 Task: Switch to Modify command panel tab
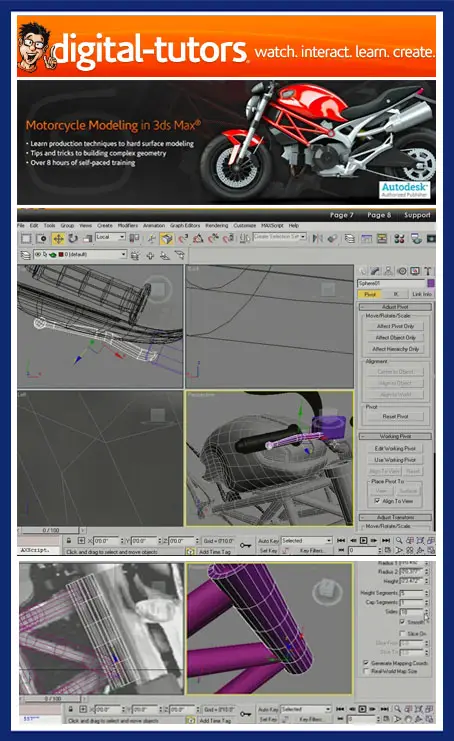[x=375, y=271]
